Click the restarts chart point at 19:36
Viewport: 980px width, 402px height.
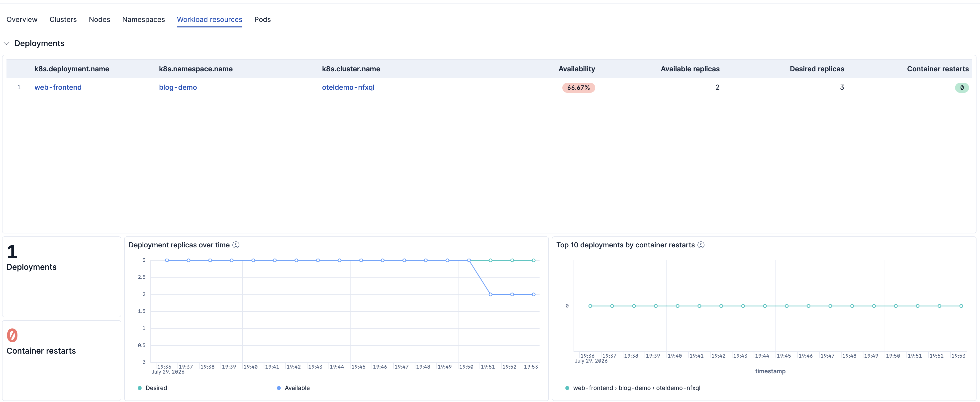[590, 306]
